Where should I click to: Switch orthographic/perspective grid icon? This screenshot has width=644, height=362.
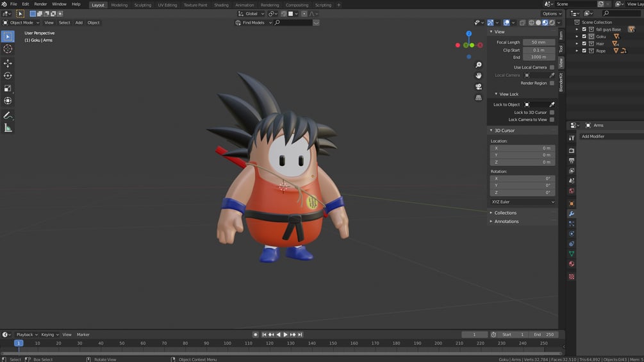click(x=479, y=97)
